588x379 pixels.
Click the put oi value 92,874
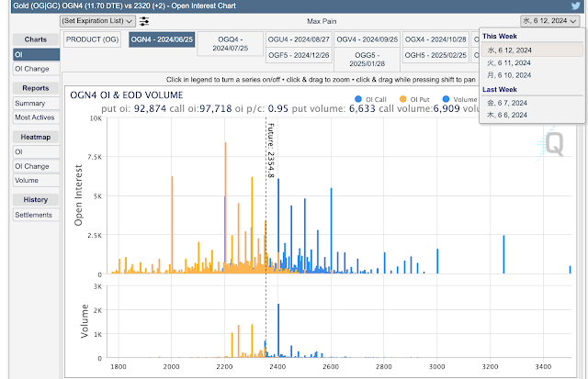(150, 108)
